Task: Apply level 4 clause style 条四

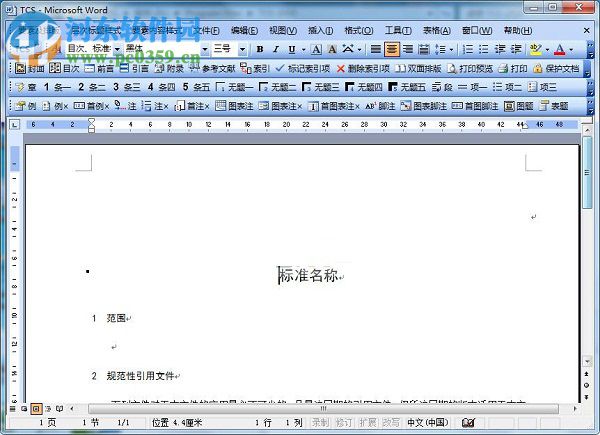Action: [161, 87]
